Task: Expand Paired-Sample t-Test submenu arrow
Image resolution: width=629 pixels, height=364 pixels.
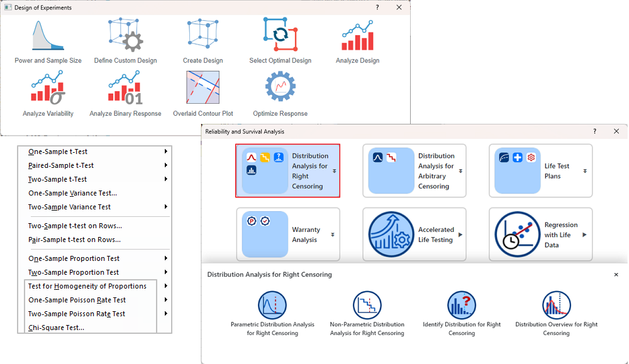Action: point(165,165)
